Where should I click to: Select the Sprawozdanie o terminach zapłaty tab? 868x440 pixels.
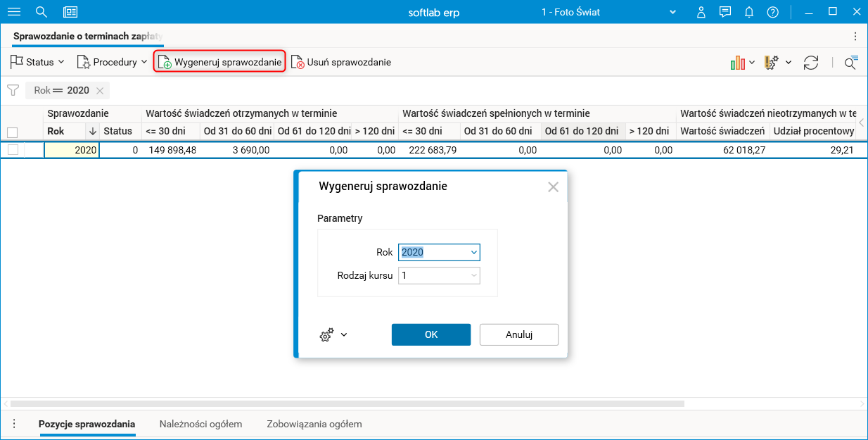coord(88,36)
